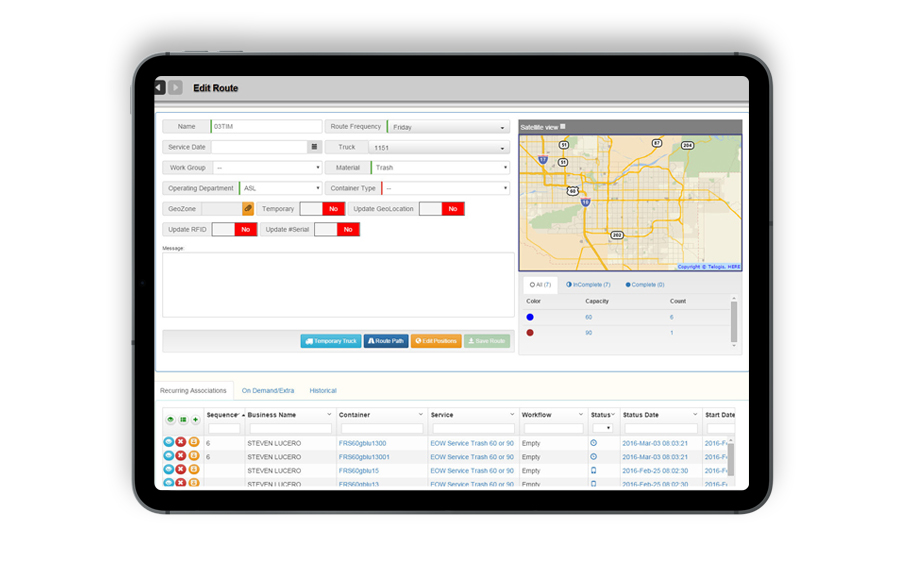
Task: Toggle the Update RFID switch
Action: click(x=234, y=230)
